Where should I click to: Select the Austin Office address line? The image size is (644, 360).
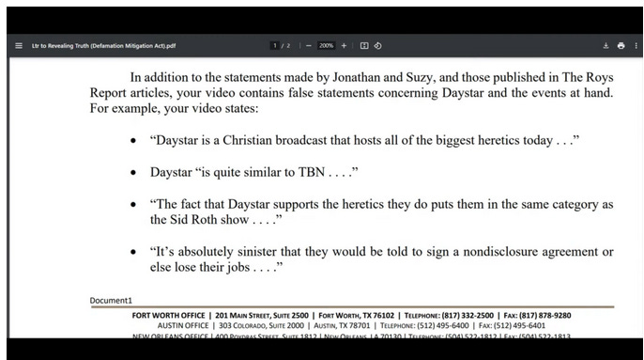[351, 325]
